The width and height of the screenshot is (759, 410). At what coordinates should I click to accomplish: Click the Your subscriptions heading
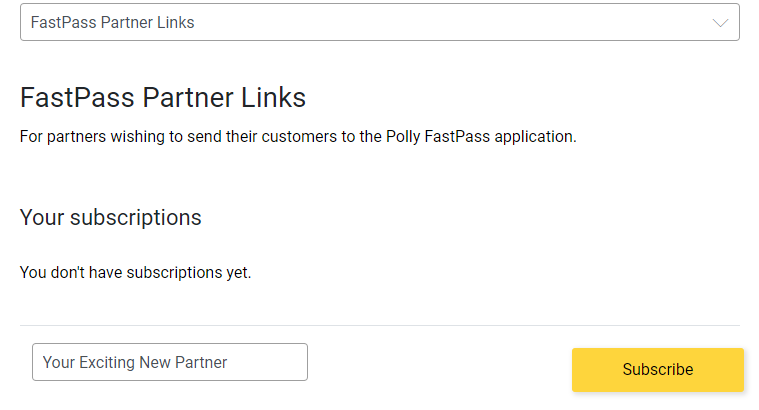tap(110, 217)
